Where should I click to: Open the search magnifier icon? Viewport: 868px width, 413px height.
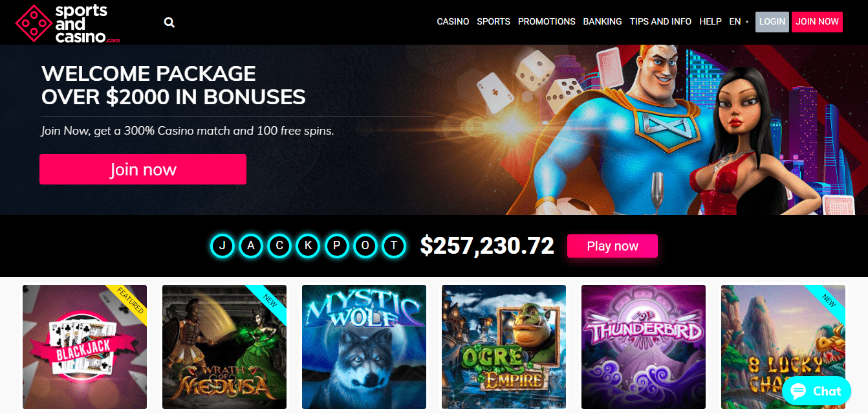pos(169,22)
